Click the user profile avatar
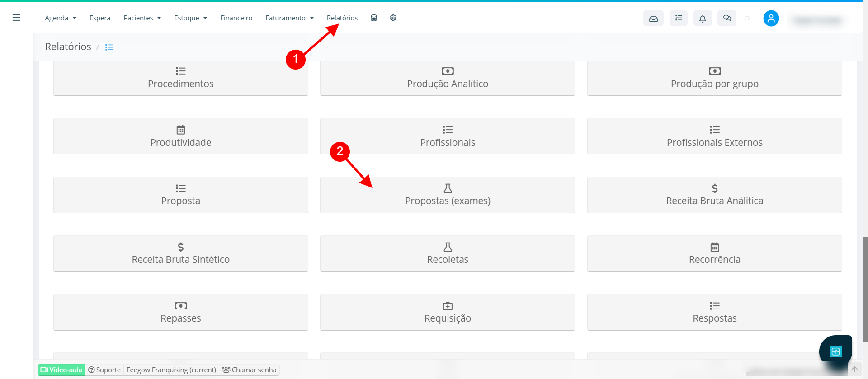This screenshot has height=379, width=868. (x=771, y=18)
